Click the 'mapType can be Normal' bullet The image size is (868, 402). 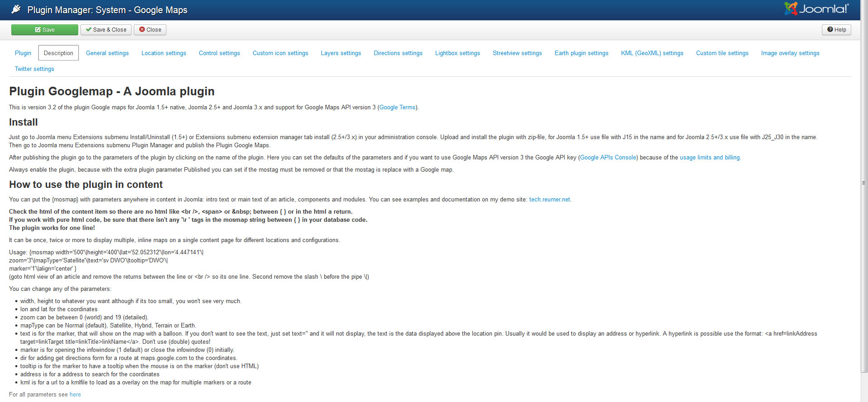point(108,326)
